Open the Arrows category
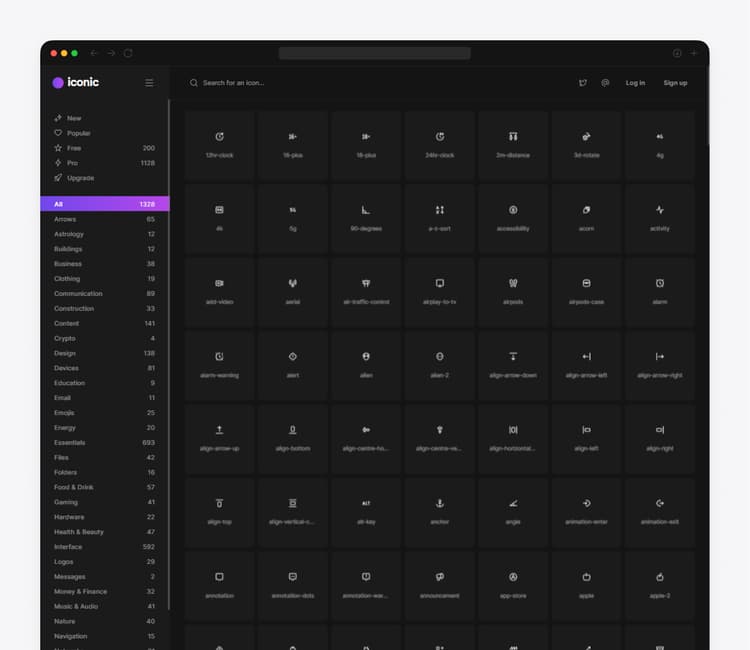The image size is (750, 650). click(x=104, y=219)
